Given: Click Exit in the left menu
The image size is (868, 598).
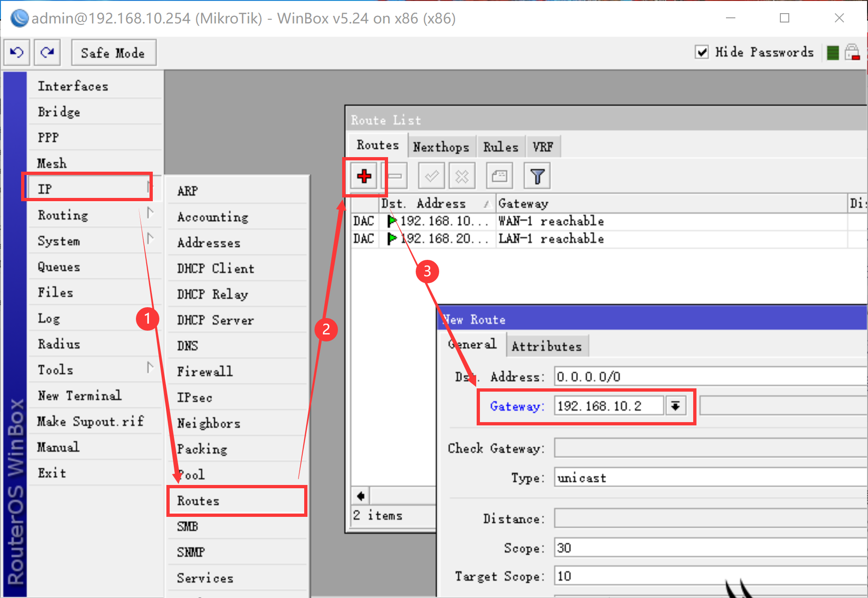Looking at the screenshot, I should click(x=52, y=472).
